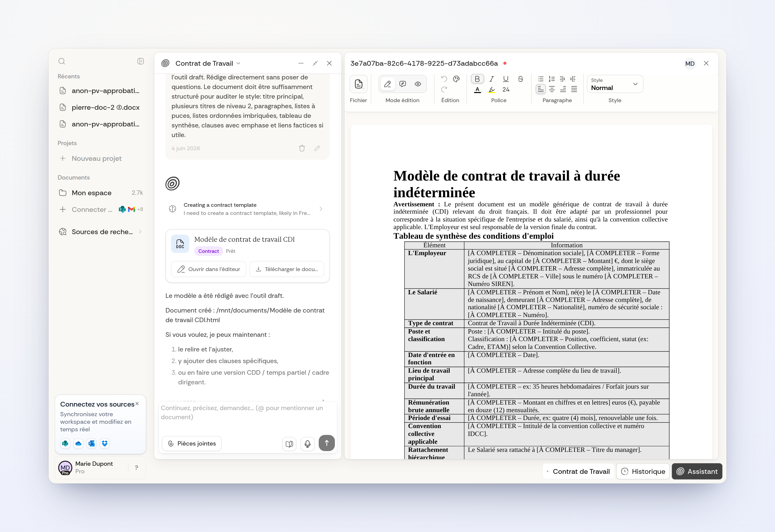Redo the last edit

(x=444, y=89)
